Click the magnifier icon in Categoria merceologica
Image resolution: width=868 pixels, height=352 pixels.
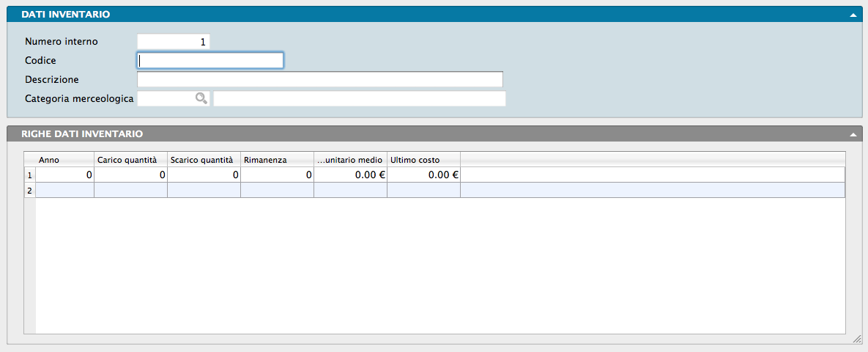click(200, 99)
